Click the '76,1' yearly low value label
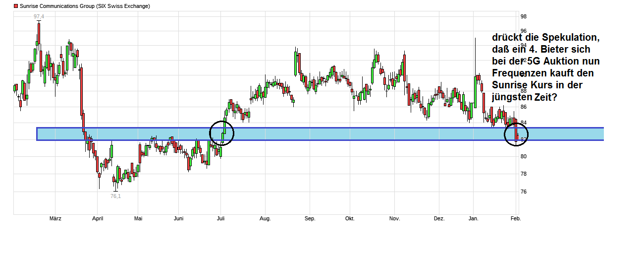 115,196
